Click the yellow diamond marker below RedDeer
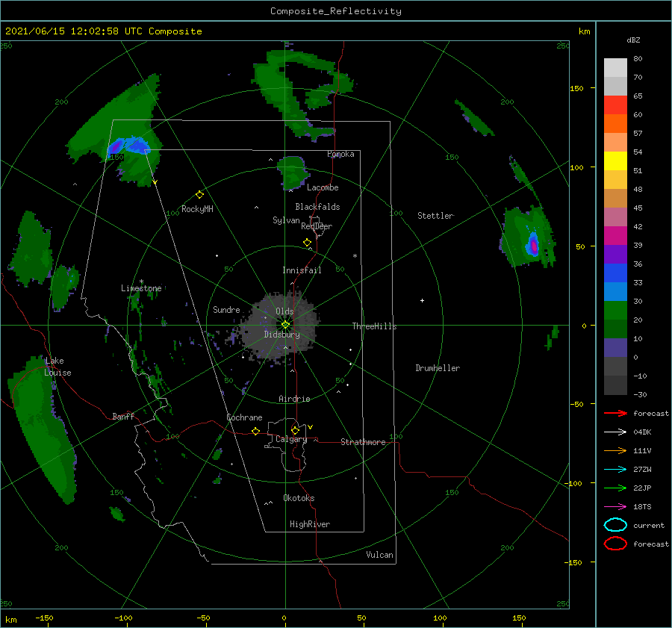This screenshot has width=672, height=628. [307, 242]
